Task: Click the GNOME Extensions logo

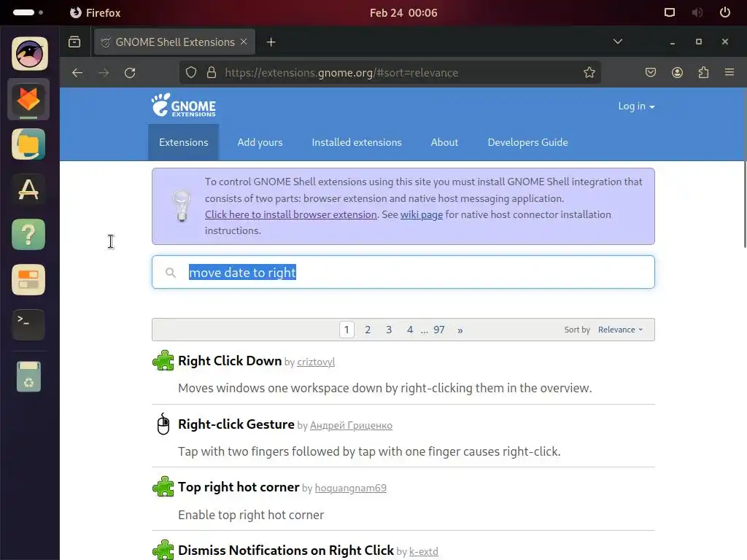Action: (184, 106)
